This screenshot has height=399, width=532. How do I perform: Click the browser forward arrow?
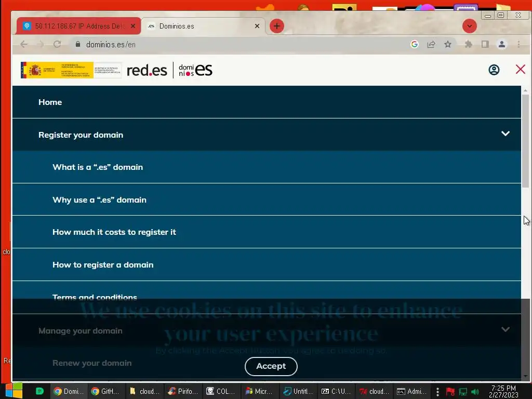[x=41, y=44]
